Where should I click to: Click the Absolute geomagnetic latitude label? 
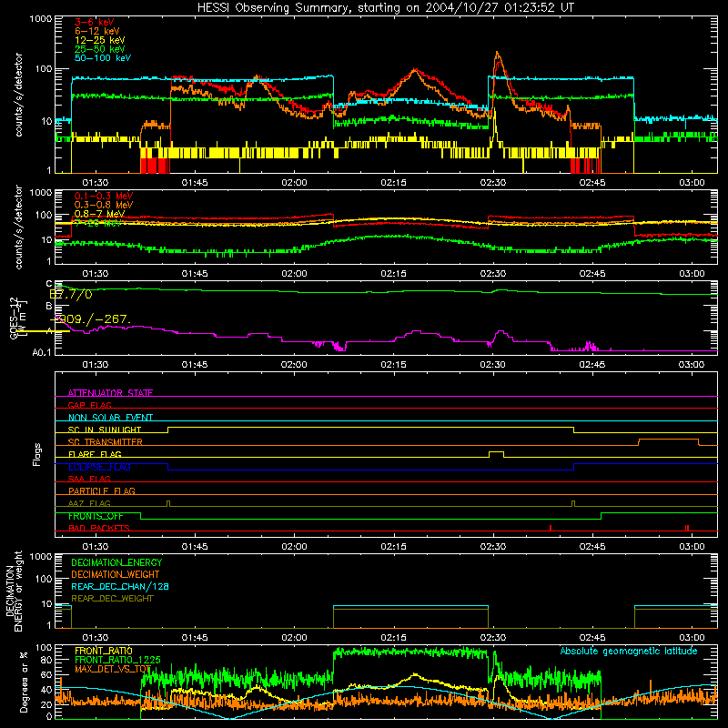coord(629,651)
